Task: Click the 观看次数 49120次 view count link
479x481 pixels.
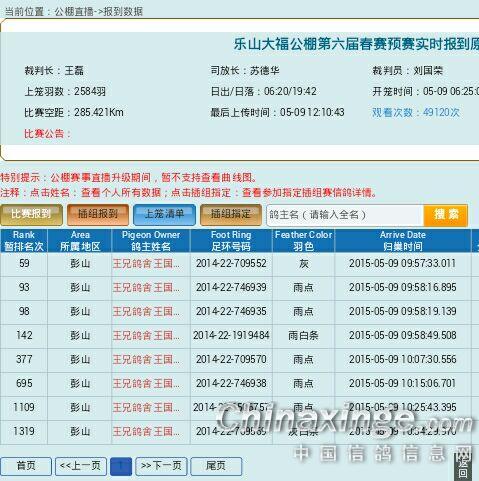Action: 416,113
